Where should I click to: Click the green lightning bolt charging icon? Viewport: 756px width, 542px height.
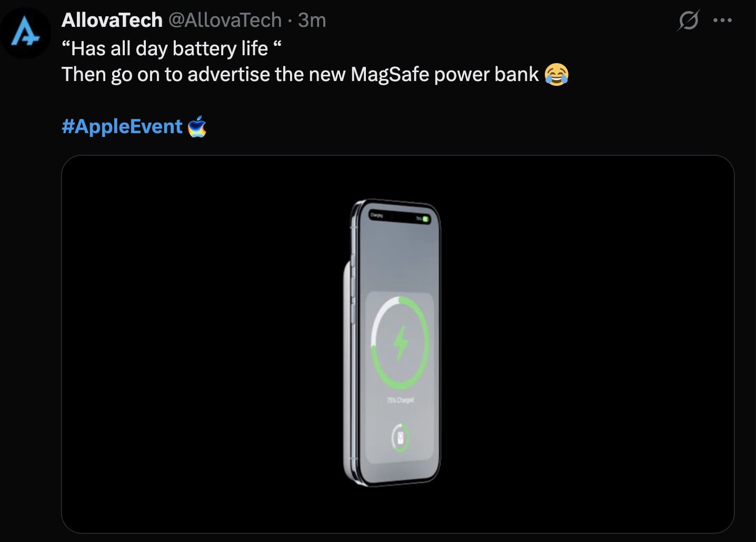tap(401, 342)
